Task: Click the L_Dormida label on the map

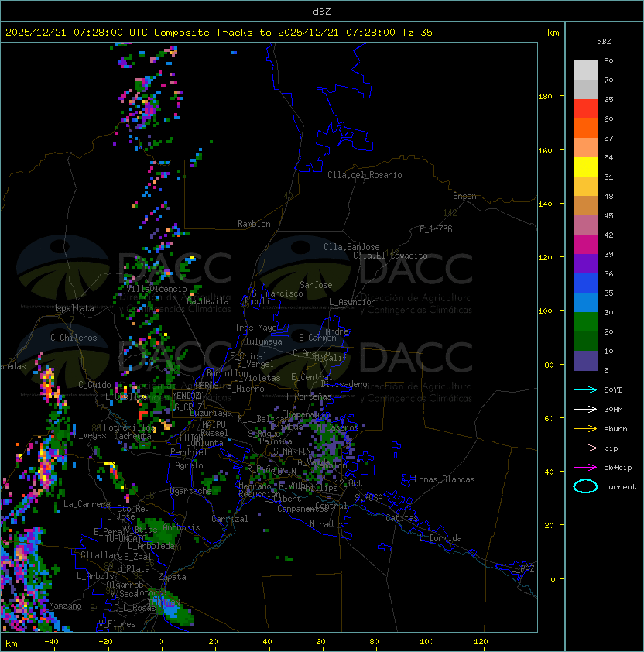Action: click(x=440, y=538)
